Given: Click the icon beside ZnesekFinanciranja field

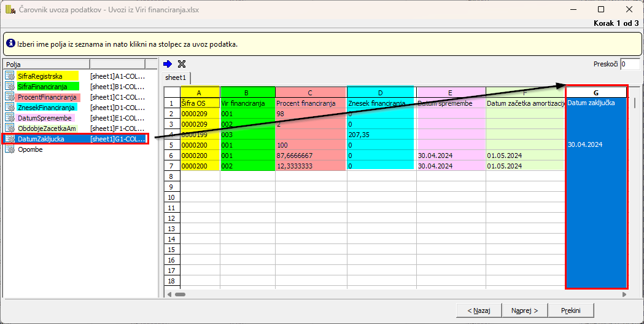Looking at the screenshot, I should (x=10, y=108).
